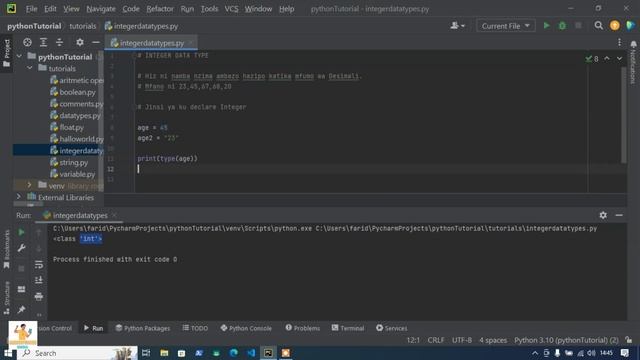The image size is (640, 360).
Task: Click the stop process icon in toolbar
Action: (578, 26)
